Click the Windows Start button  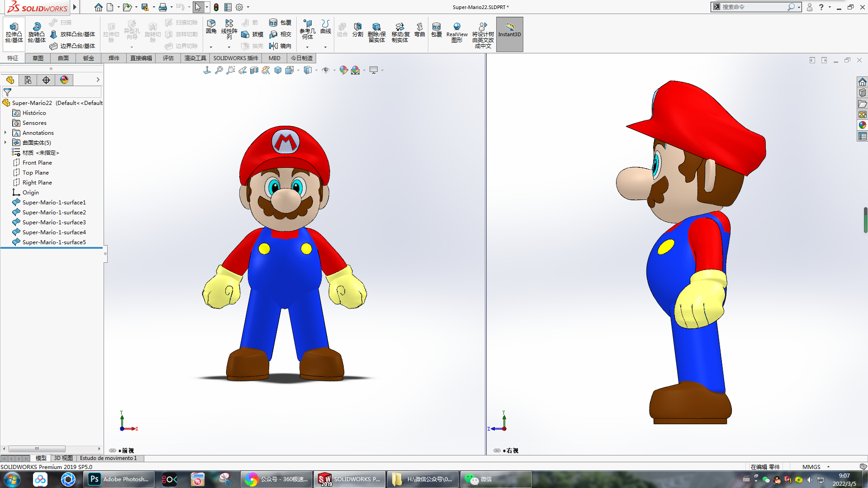click(12, 479)
